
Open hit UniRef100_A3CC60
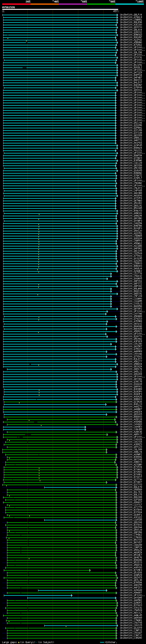point(131,25)
